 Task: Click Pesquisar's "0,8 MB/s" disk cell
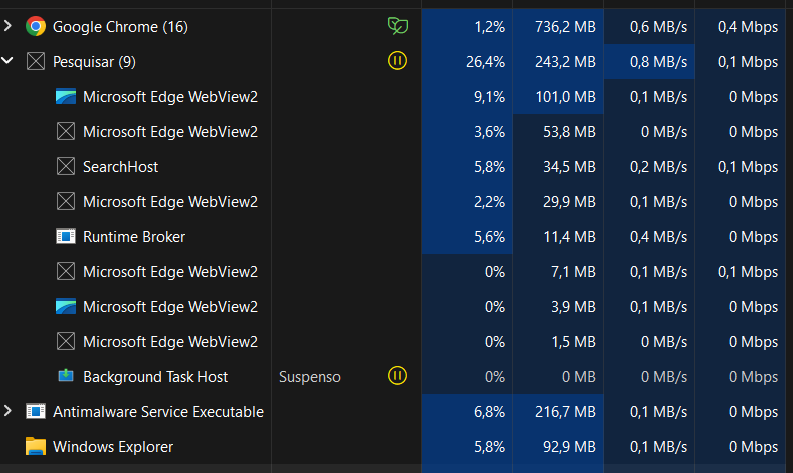[x=649, y=61]
